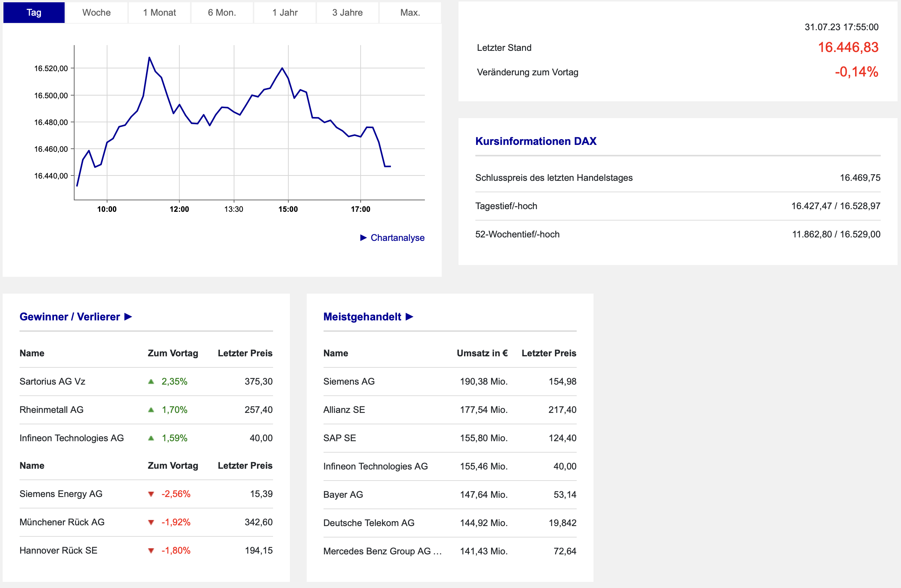The height and width of the screenshot is (588, 901).
Task: Switch chart to Woche tab
Action: click(96, 13)
